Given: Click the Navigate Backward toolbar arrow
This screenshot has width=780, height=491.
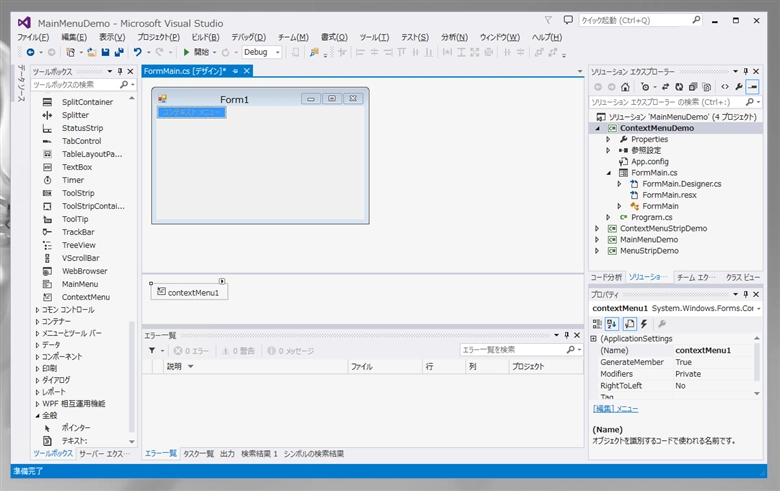Looking at the screenshot, I should (x=30, y=52).
